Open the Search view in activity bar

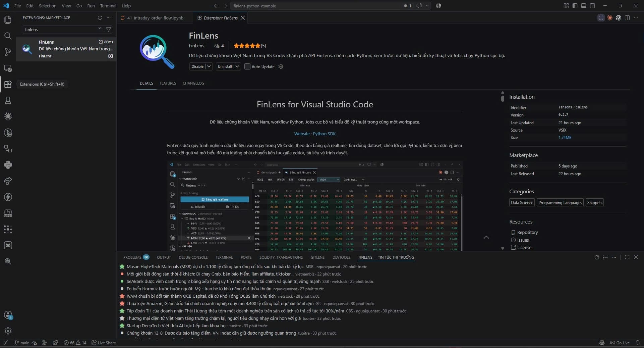click(8, 36)
